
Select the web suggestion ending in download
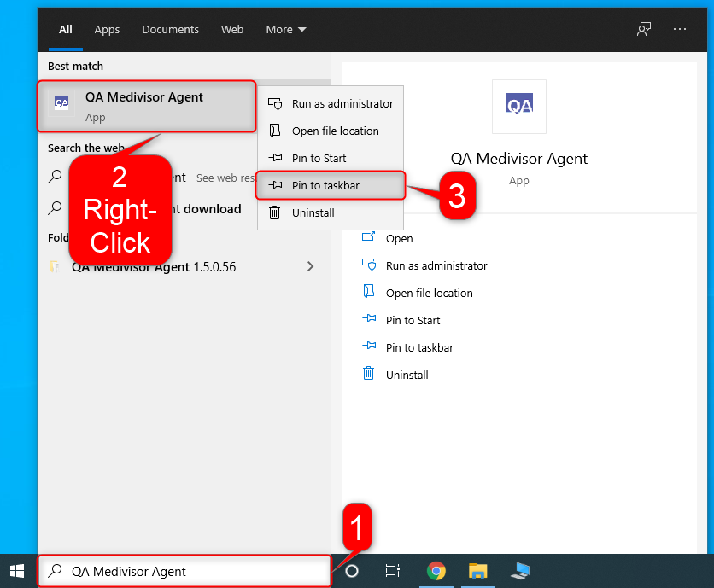click(x=184, y=209)
